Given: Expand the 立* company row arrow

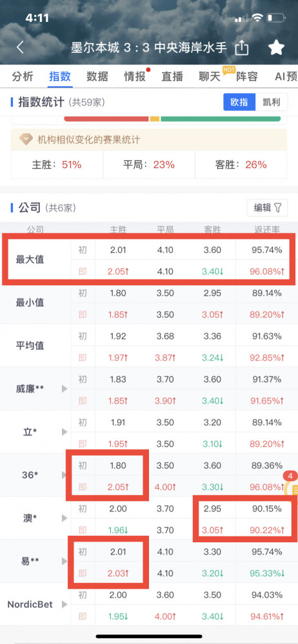Looking at the screenshot, I should (65, 431).
